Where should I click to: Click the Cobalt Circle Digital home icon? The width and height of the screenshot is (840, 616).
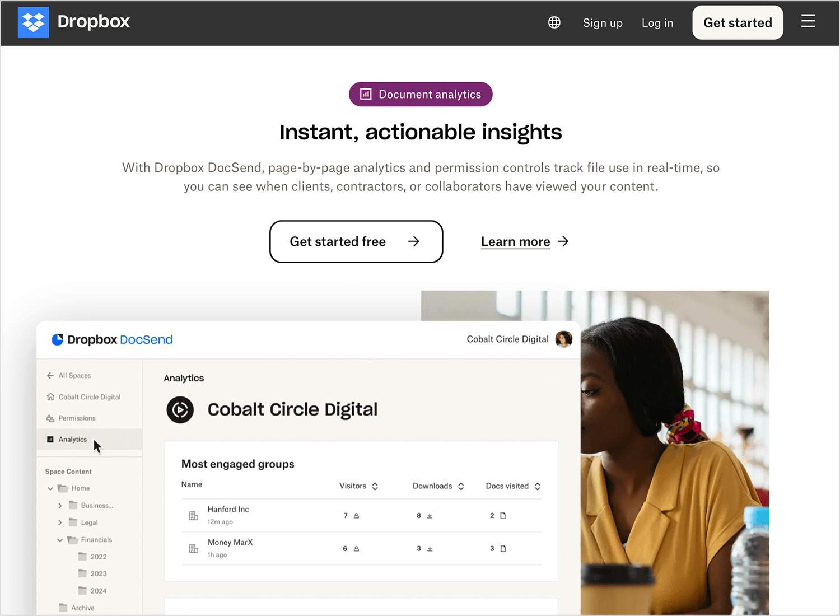click(50, 397)
